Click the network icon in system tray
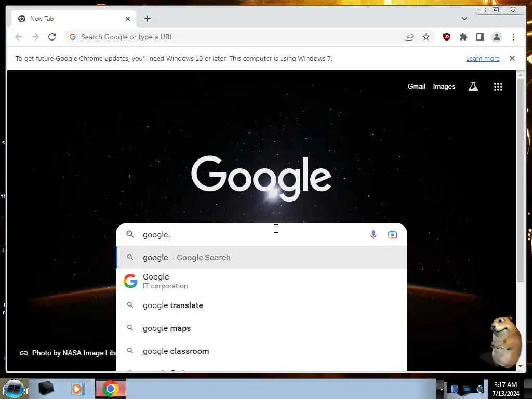 point(467,389)
